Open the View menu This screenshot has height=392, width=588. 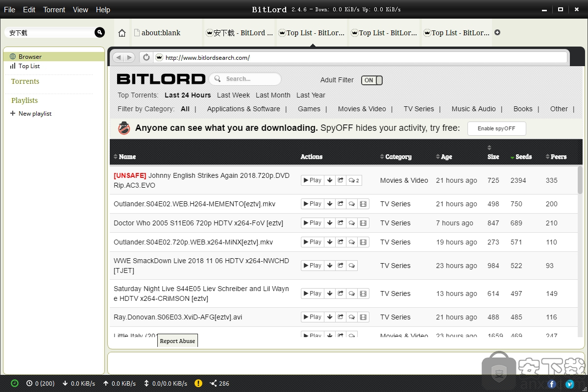(80, 9)
